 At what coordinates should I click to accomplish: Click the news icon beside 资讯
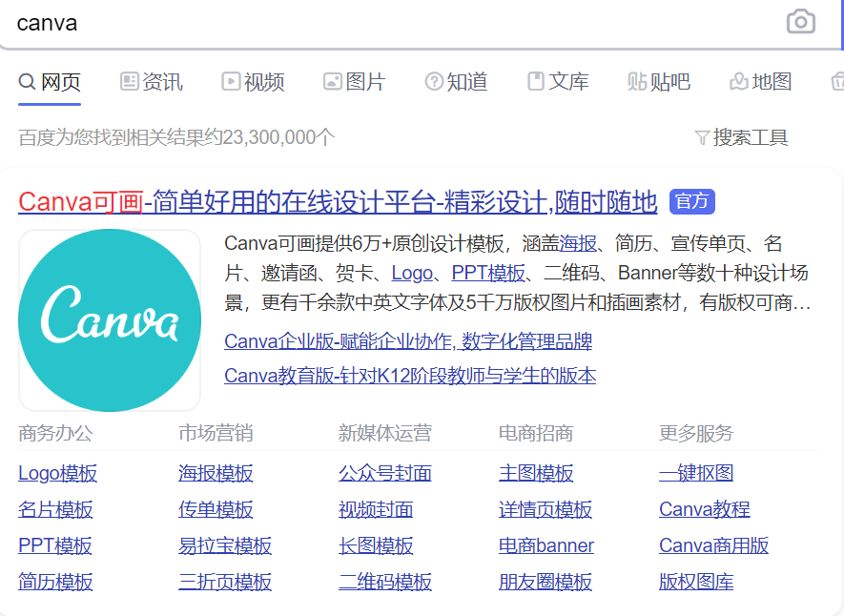pos(129,82)
